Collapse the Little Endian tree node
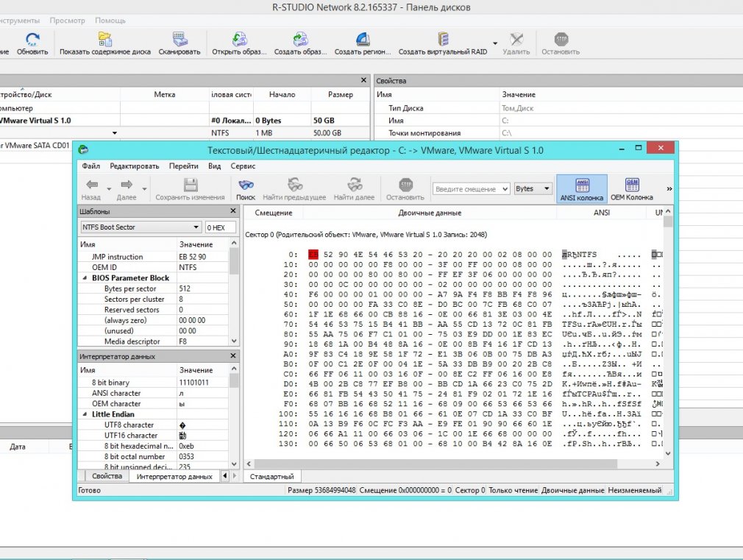The height and width of the screenshot is (560, 743). (x=85, y=414)
